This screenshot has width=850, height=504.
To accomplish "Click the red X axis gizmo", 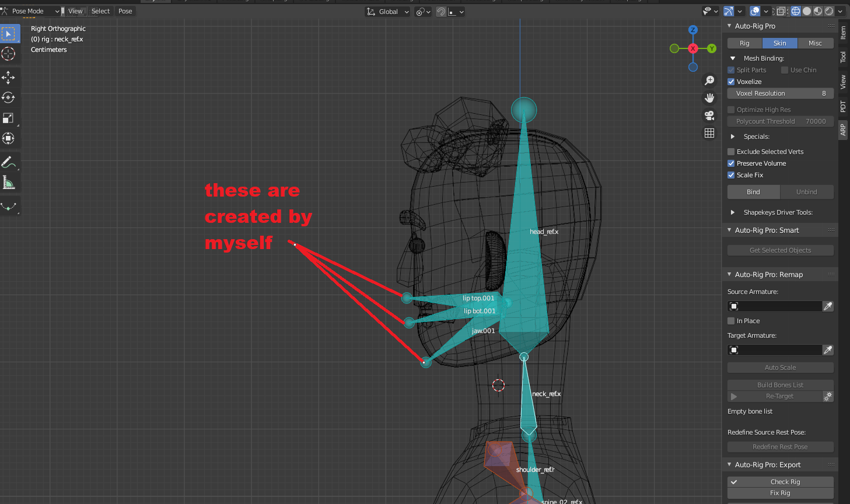I will [693, 48].
